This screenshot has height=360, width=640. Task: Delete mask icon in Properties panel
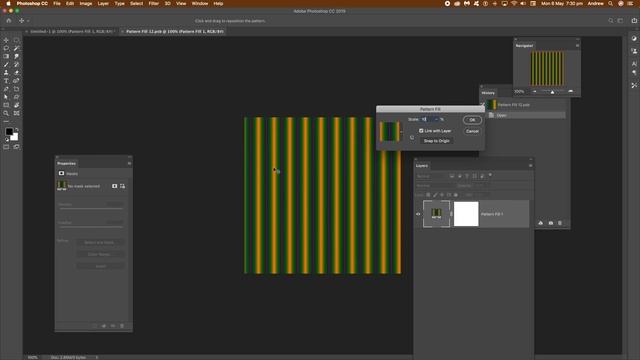pos(122,326)
